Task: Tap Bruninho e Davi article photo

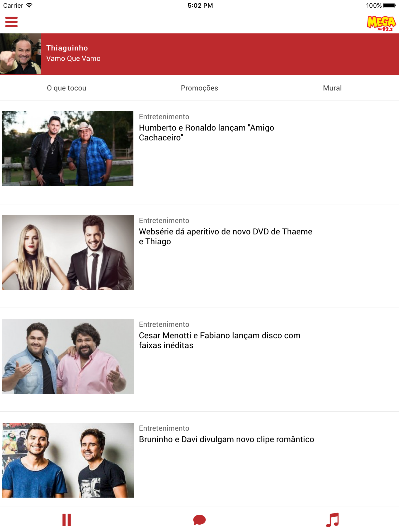Action: (x=68, y=460)
